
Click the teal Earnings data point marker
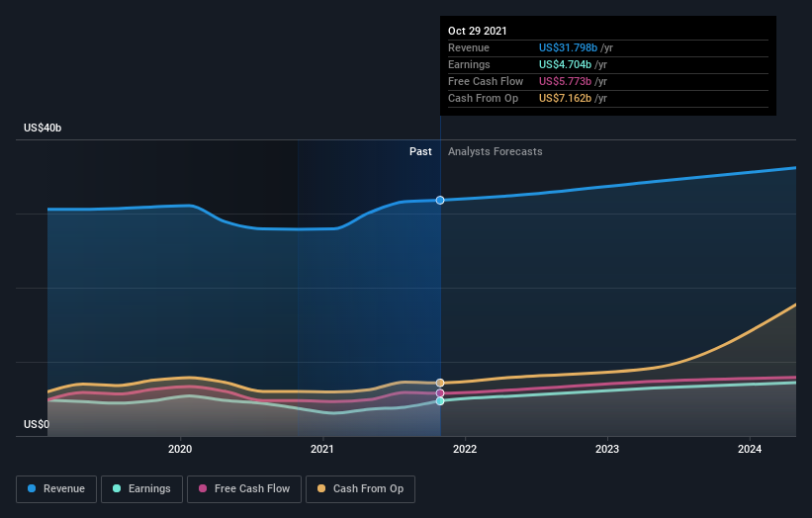440,401
